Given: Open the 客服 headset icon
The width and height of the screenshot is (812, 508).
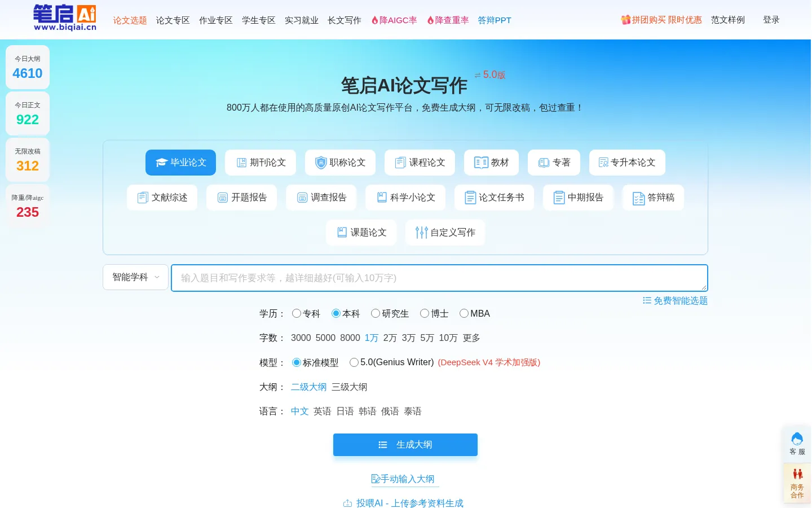Looking at the screenshot, I should [x=797, y=439].
